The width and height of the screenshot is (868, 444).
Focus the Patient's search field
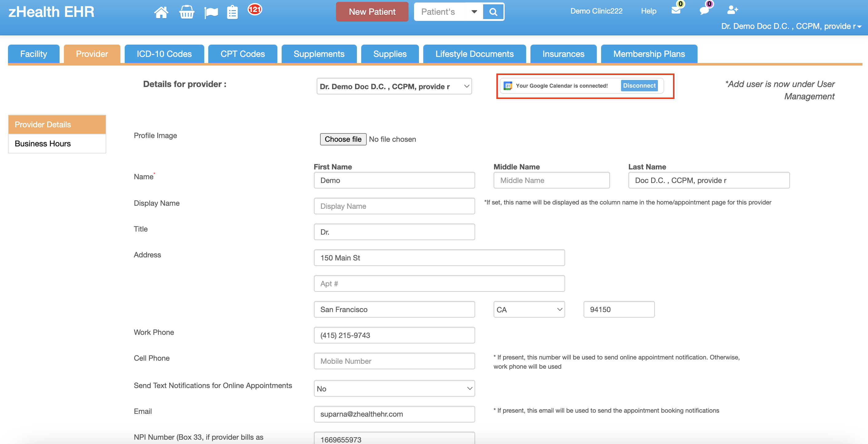pos(440,12)
